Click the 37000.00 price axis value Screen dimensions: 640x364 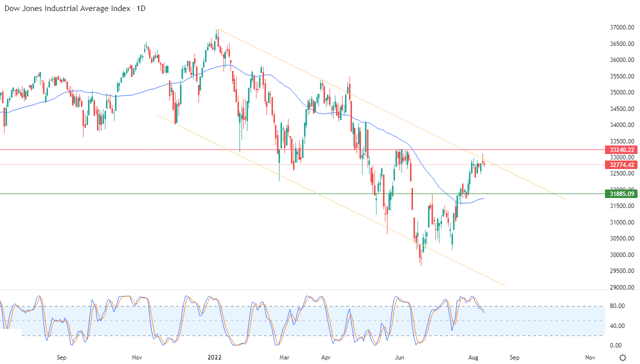point(621,27)
